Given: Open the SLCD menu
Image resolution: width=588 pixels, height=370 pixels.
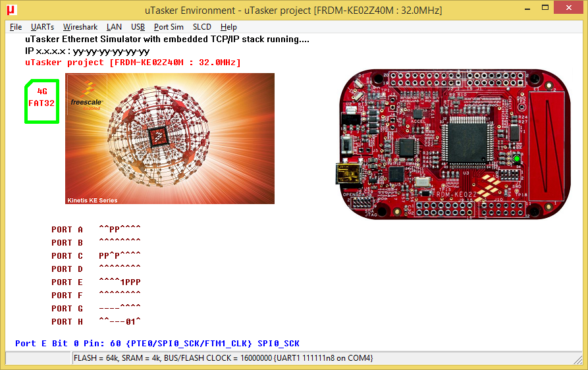Looking at the screenshot, I should point(202,27).
